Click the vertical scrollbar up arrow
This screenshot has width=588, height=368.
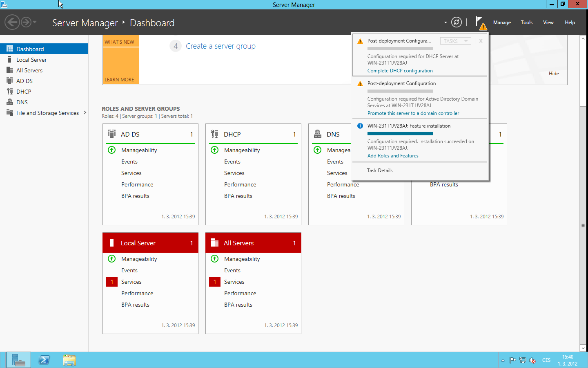click(x=583, y=38)
